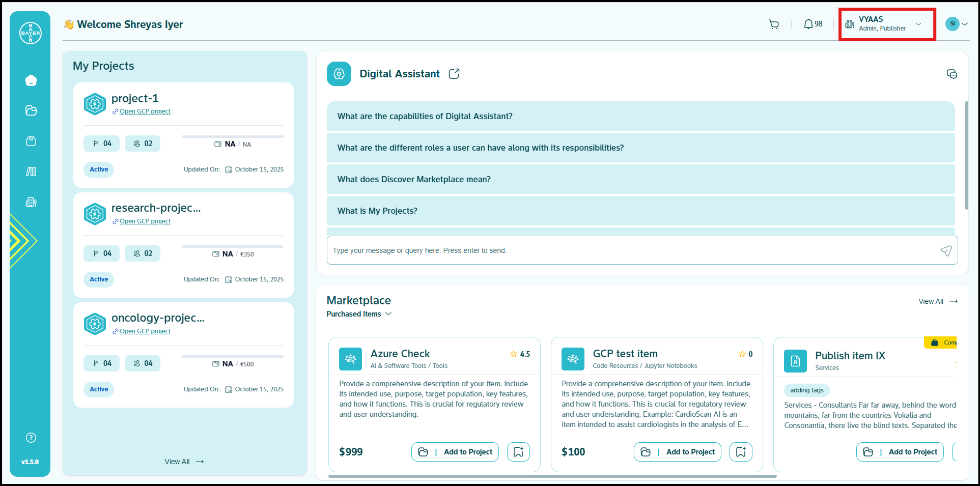The image size is (980, 486).
Task: Click the Digital Assistant bot icon
Action: [x=339, y=74]
